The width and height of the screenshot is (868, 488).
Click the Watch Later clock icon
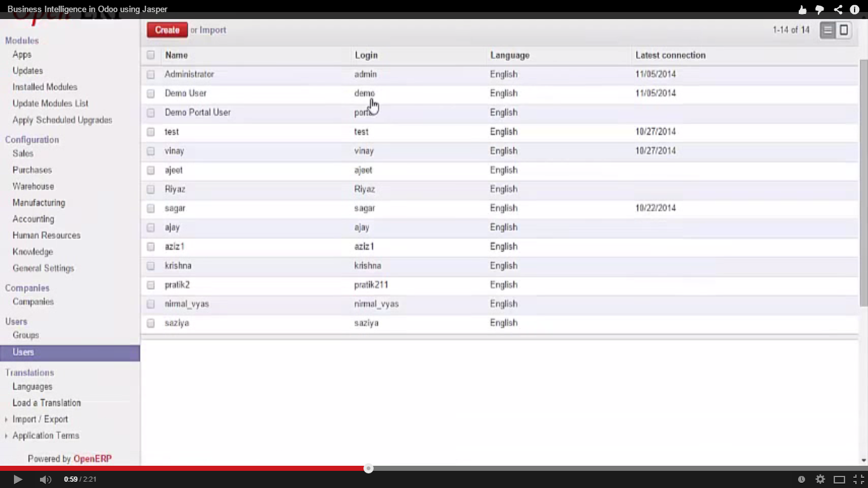801,479
